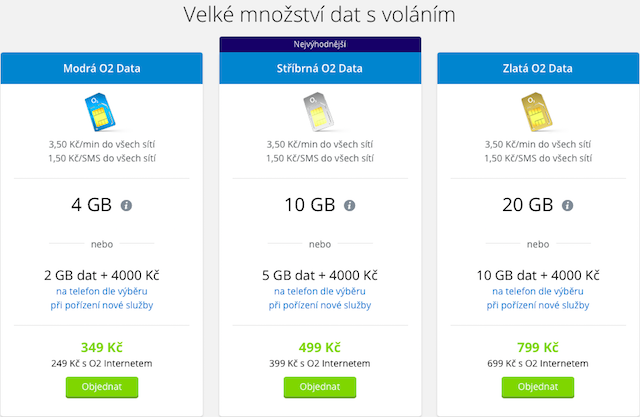Order the Stříbrná O2 Data plan
Screen dimensions: 640x417
320,386
